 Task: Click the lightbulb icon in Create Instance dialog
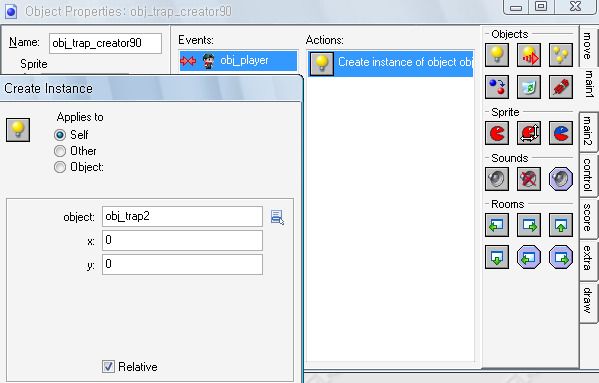tap(18, 130)
